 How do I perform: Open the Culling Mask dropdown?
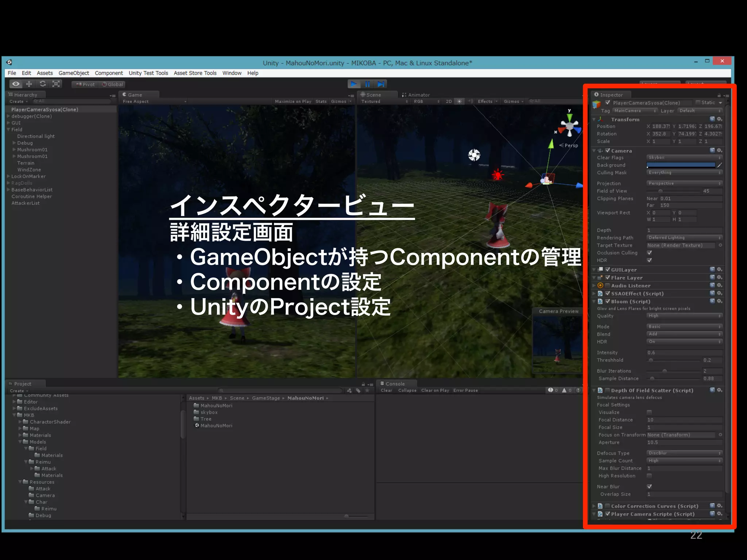click(684, 172)
